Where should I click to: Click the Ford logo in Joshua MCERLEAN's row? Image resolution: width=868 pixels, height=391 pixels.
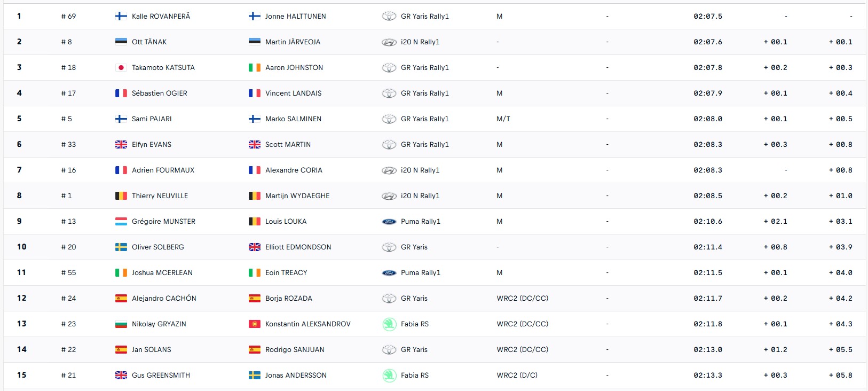click(389, 273)
